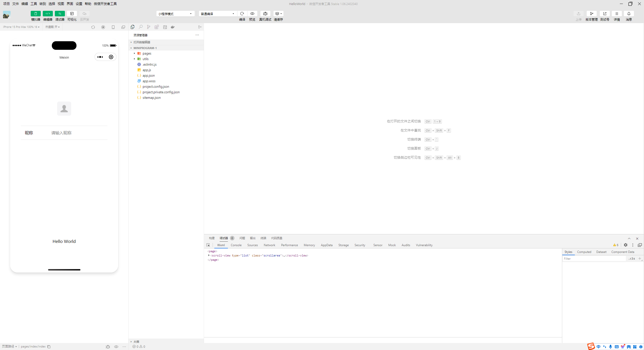The height and width of the screenshot is (350, 644).
Task: Expand the scroll-view node in Wxml tree
Action: point(209,255)
